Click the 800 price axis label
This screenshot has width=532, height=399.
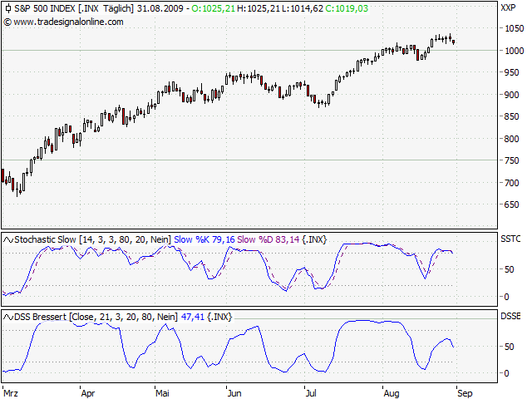pyautogui.click(x=512, y=139)
